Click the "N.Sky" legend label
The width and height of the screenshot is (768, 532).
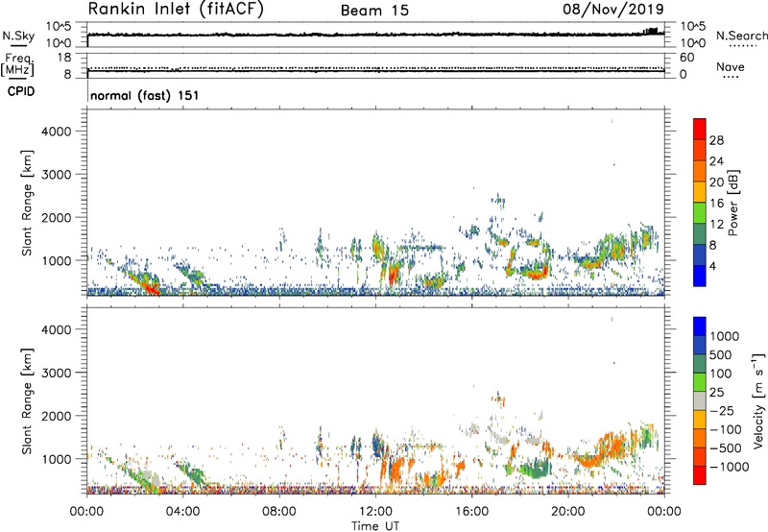[x=18, y=36]
